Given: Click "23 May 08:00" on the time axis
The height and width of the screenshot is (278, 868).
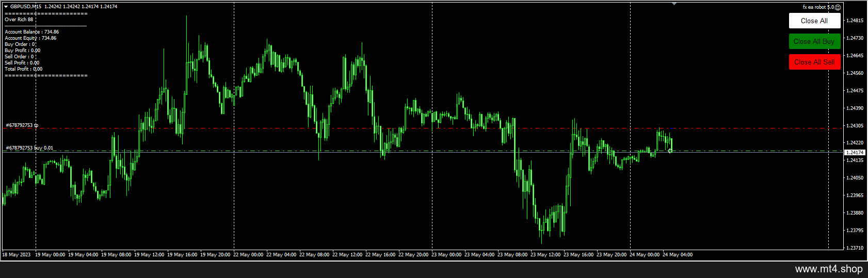Looking at the screenshot, I should click(x=512, y=255).
